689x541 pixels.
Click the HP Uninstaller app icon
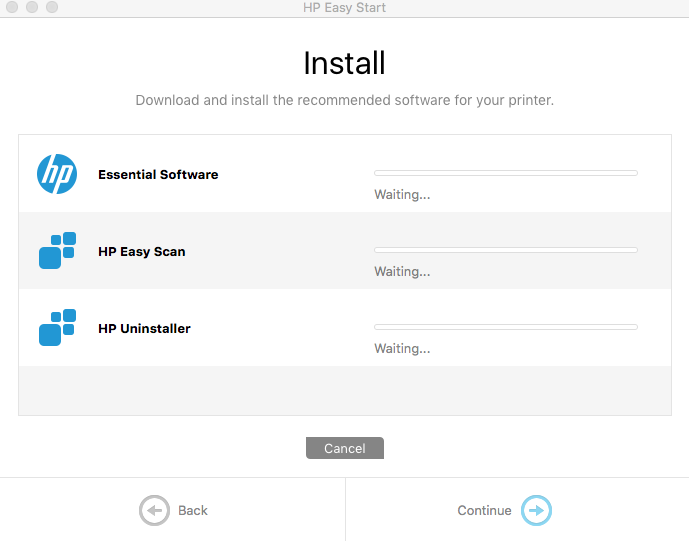pos(57,327)
